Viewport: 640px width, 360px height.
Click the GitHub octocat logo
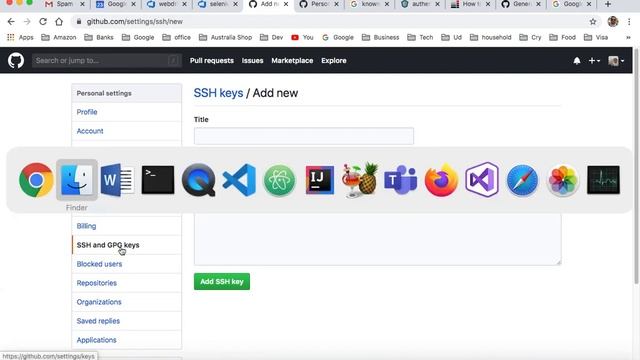[16, 61]
